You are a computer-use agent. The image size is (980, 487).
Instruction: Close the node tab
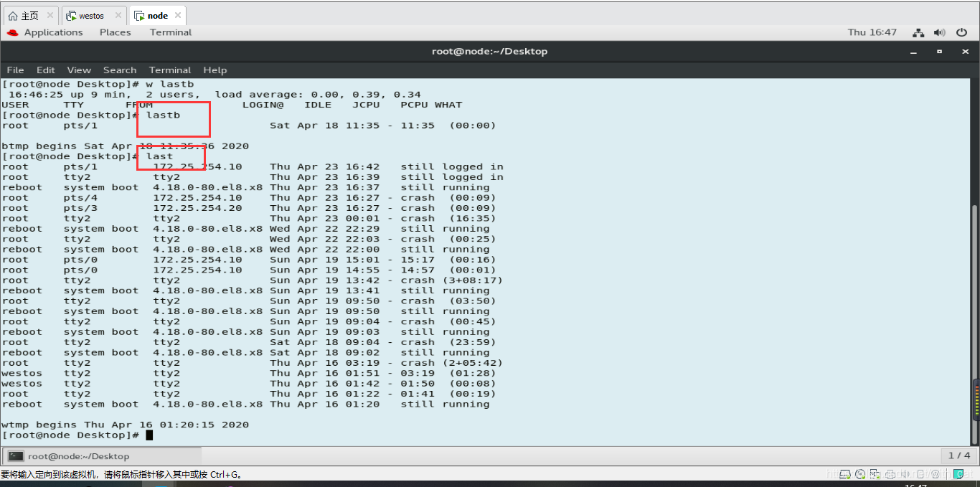pos(178,15)
